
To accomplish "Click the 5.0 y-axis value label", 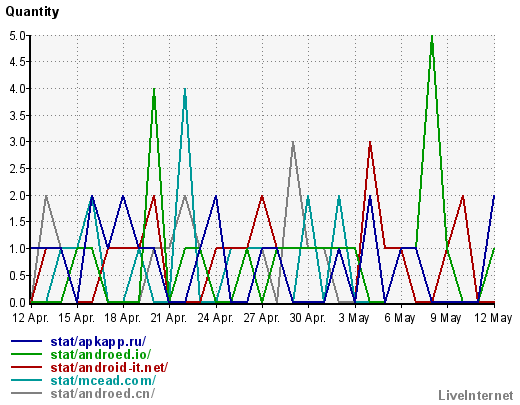I will 18,36.
